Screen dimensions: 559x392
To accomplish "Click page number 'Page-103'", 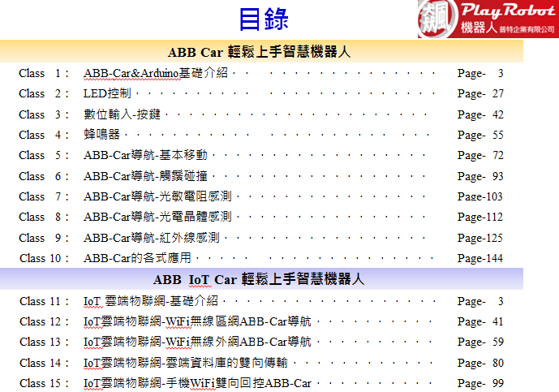I will pyautogui.click(x=480, y=197).
